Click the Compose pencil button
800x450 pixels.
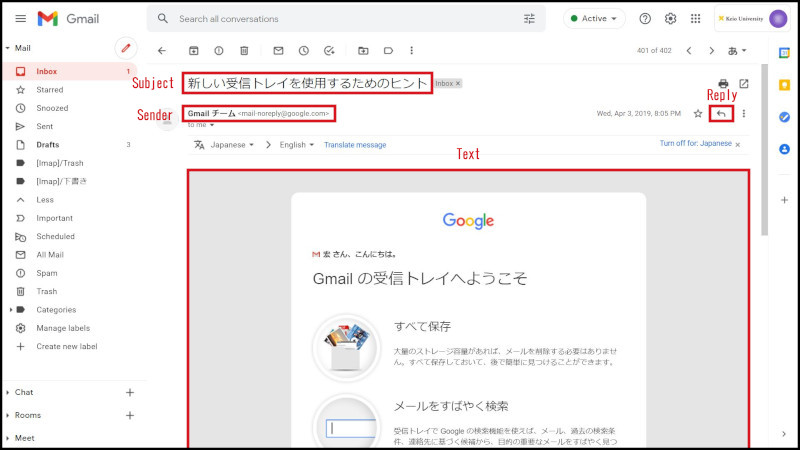click(125, 47)
